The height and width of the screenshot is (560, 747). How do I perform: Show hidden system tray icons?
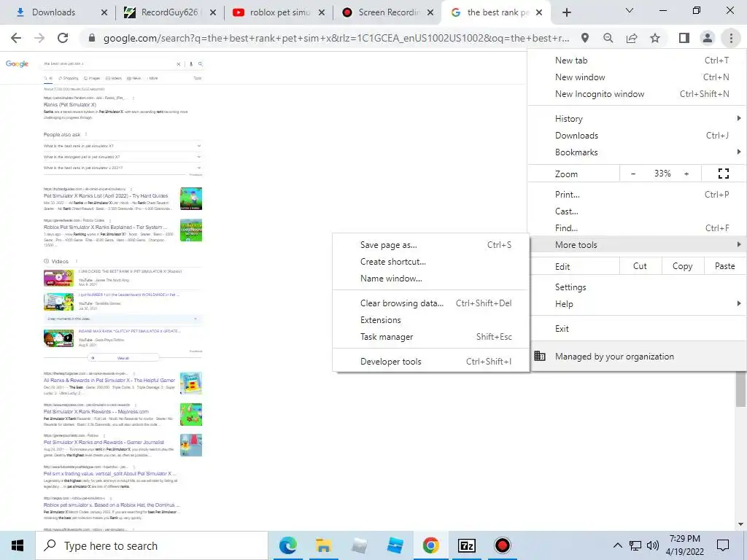click(x=617, y=545)
